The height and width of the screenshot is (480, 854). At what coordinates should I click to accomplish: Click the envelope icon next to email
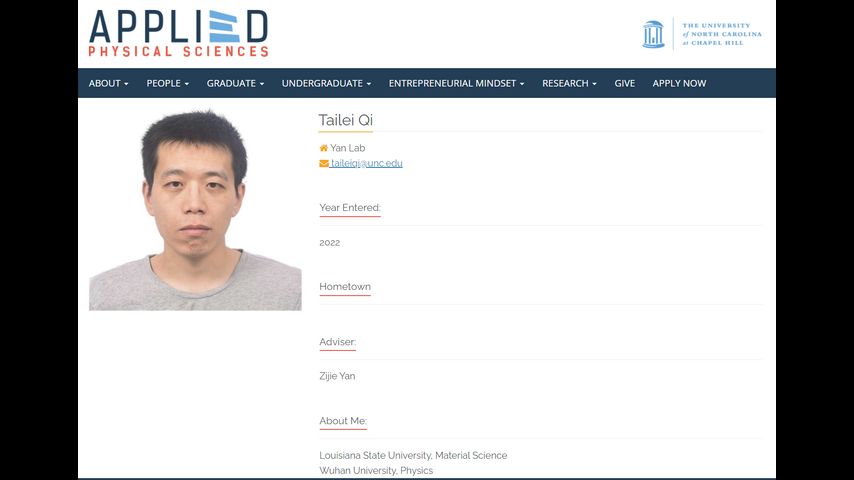[x=323, y=163]
